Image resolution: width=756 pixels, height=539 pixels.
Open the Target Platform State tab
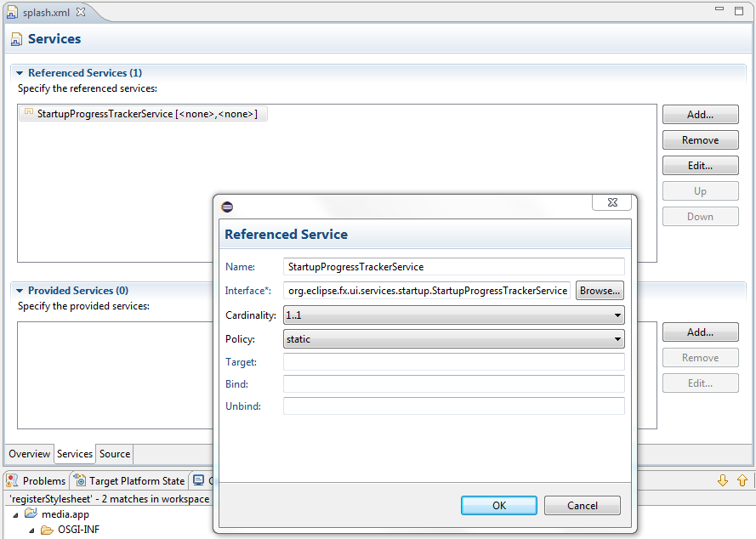130,480
